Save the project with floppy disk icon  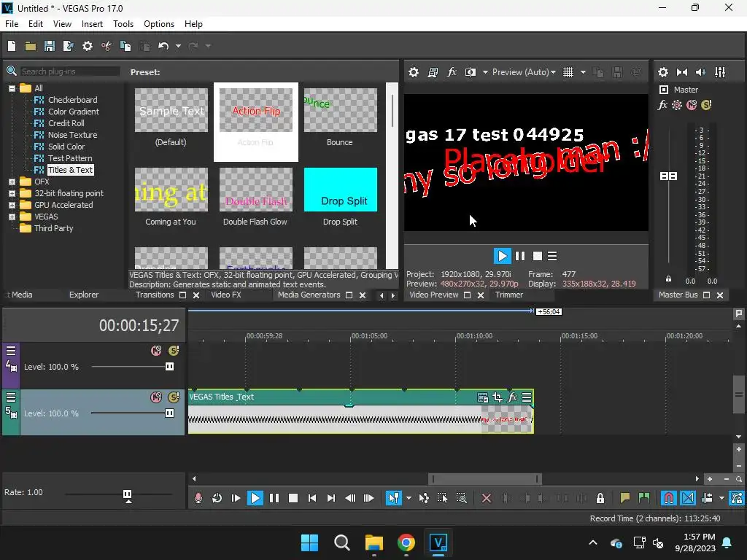click(x=49, y=46)
